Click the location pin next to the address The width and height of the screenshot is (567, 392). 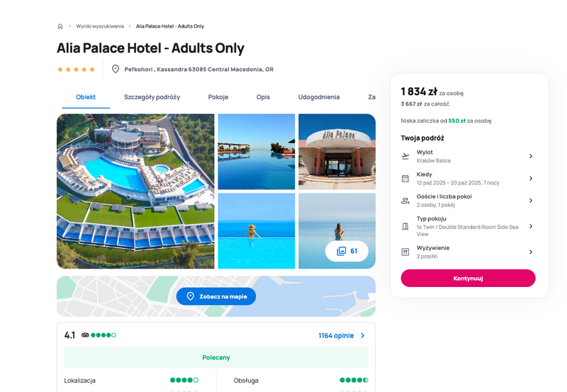[116, 69]
